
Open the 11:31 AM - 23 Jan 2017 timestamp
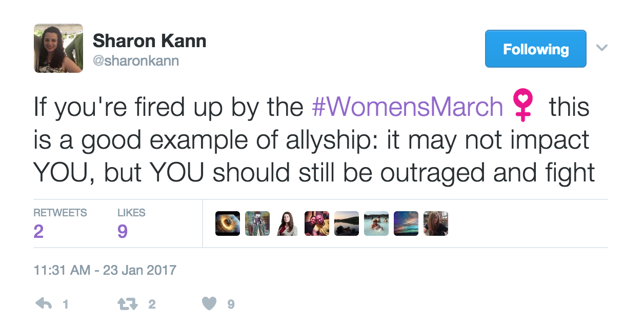point(105,270)
